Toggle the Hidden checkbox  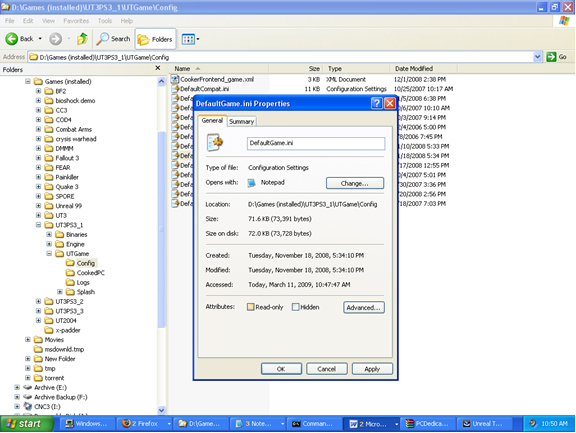click(295, 307)
